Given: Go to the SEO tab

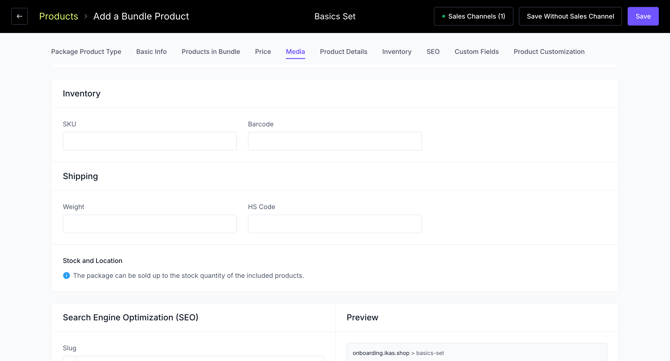Looking at the screenshot, I should (x=433, y=52).
